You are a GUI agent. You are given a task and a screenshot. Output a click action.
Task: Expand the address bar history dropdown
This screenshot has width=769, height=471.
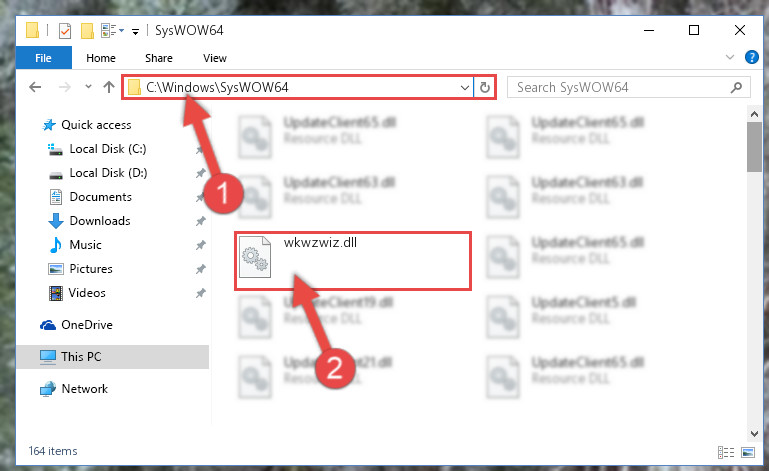464,88
